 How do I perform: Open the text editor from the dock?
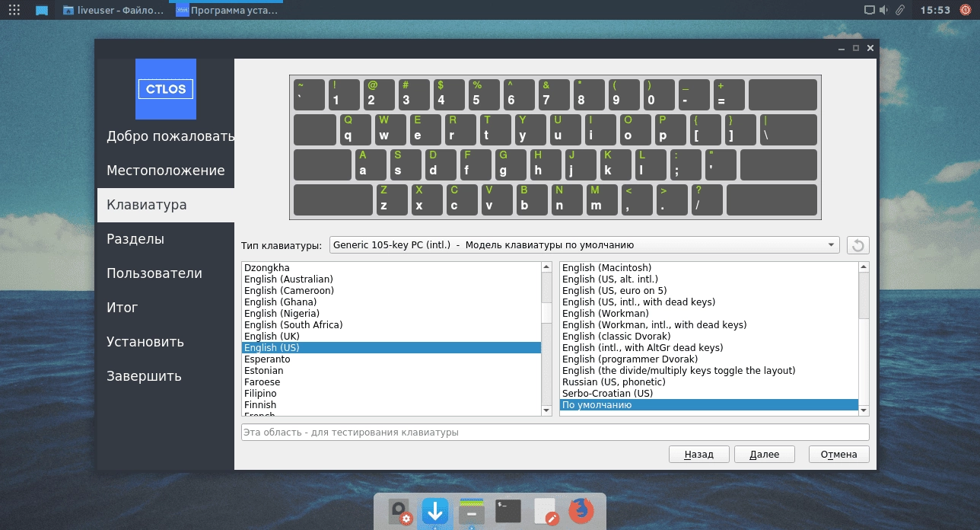(545, 511)
